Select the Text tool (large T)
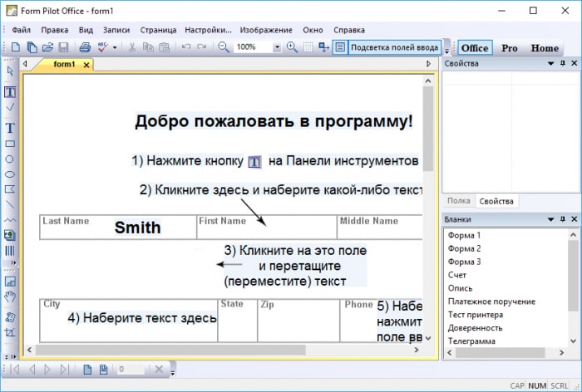The image size is (582, 392). (x=10, y=128)
